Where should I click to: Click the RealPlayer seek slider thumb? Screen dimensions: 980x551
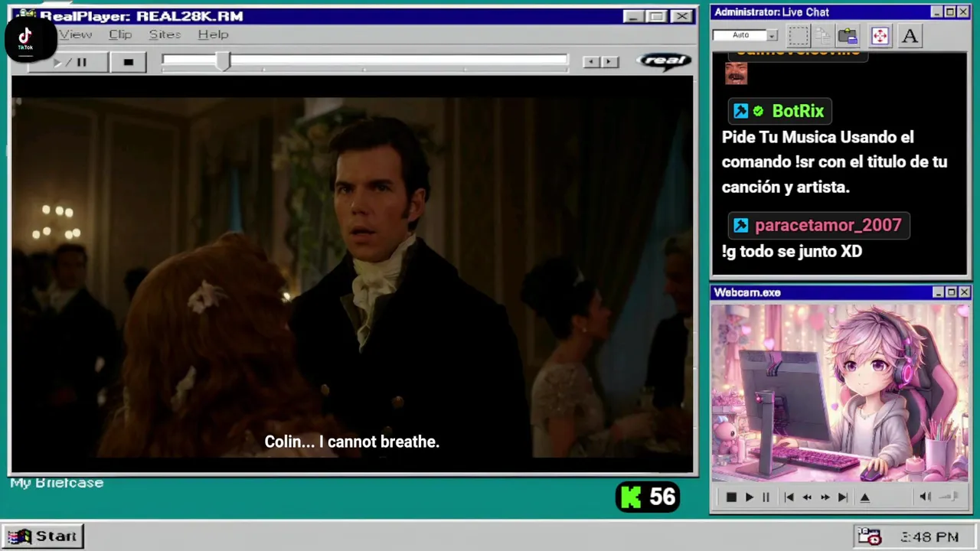coord(223,61)
